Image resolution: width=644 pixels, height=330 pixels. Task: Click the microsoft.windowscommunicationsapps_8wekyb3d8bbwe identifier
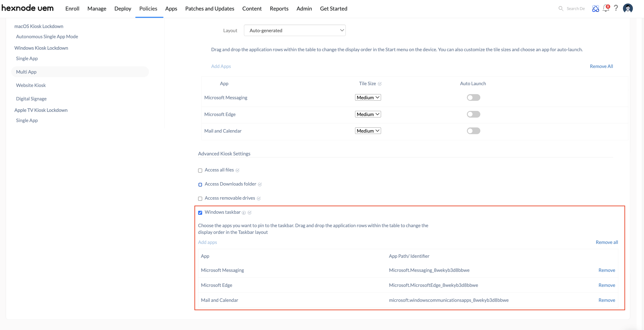click(449, 300)
